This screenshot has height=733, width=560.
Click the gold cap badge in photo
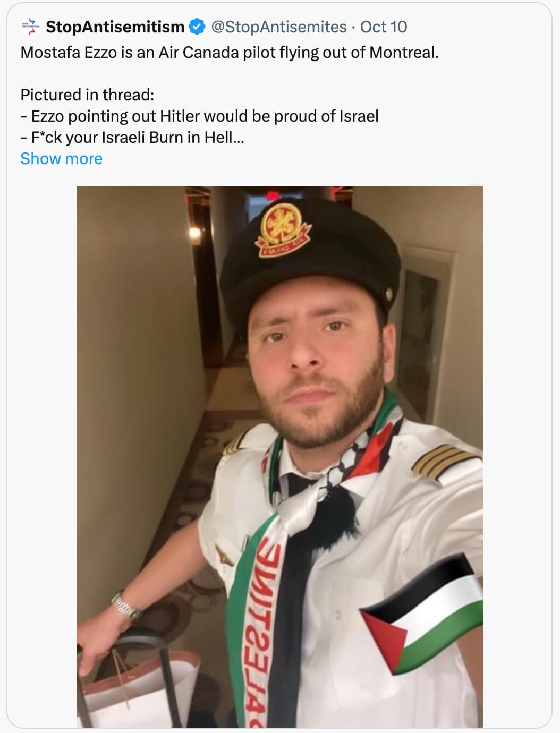[x=284, y=229]
